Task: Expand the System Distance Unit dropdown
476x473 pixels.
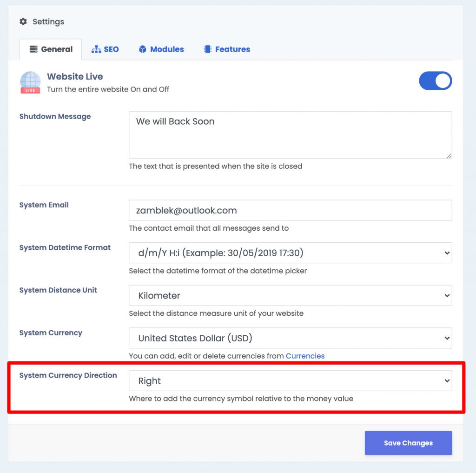Action: [x=290, y=295]
